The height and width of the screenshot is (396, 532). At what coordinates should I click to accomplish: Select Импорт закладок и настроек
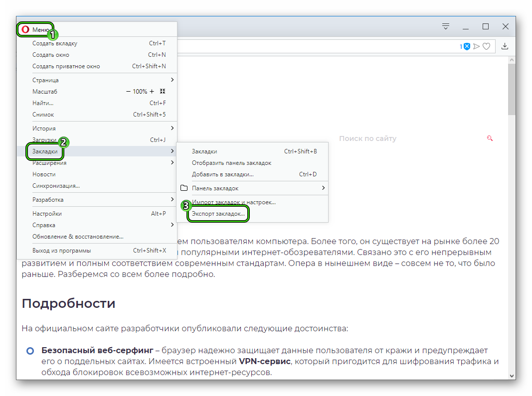tap(233, 202)
